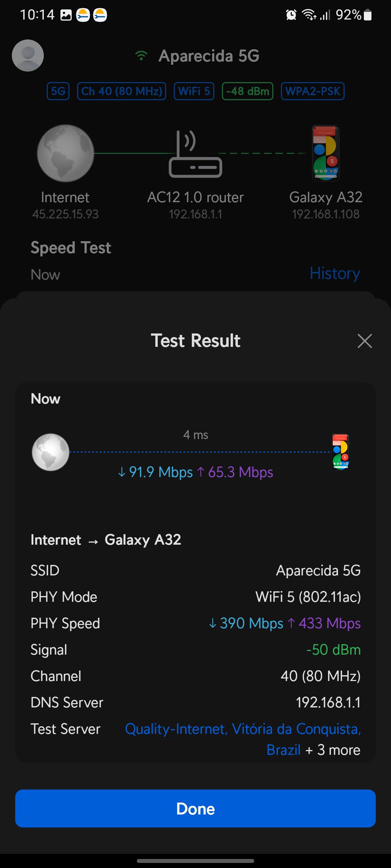Tap the WPA2-PSK security badge

pos(313,91)
